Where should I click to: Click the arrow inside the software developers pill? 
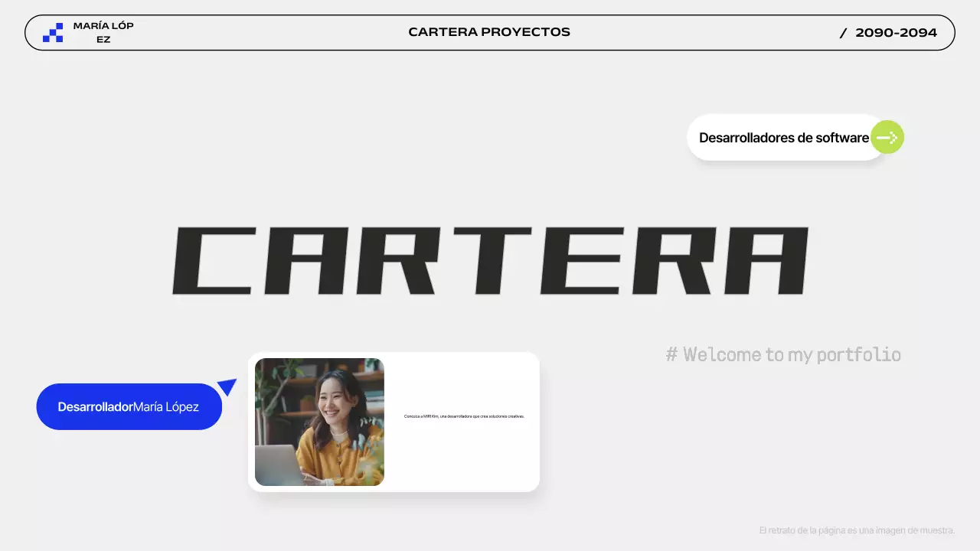pos(887,137)
